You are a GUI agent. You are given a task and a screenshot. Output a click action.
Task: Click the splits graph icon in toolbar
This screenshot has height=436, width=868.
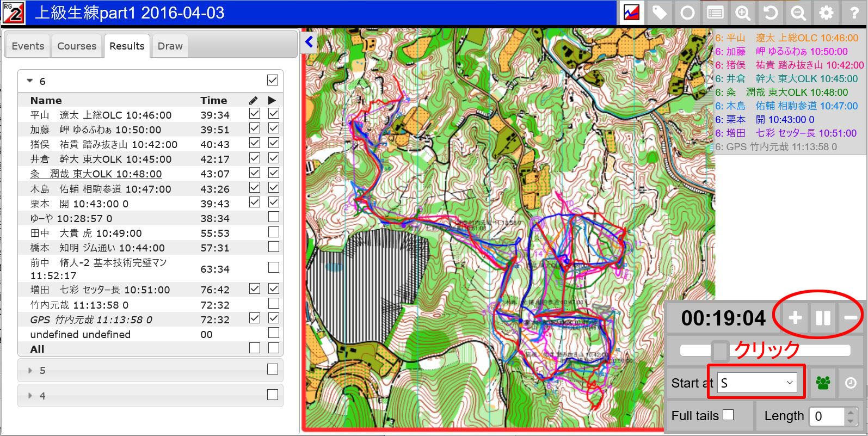[x=631, y=13]
